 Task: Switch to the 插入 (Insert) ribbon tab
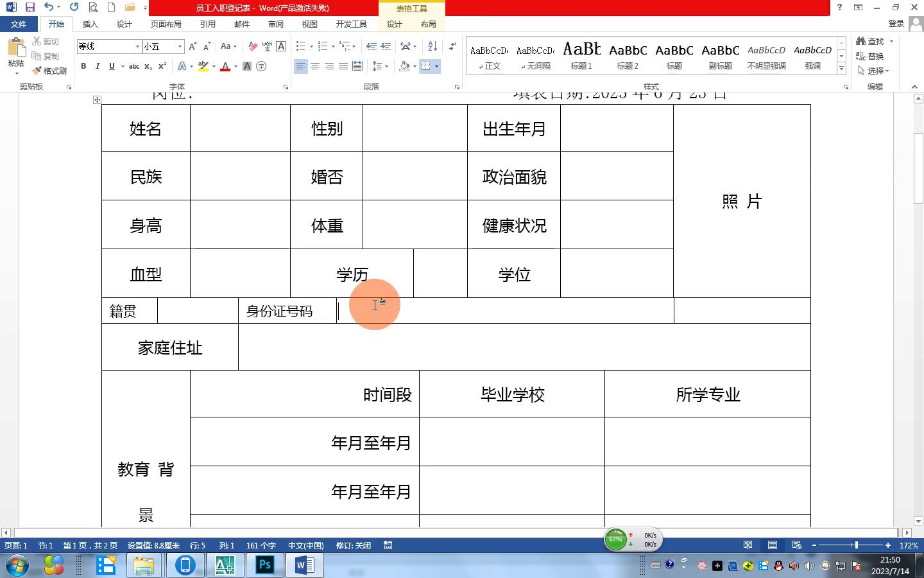coord(90,24)
